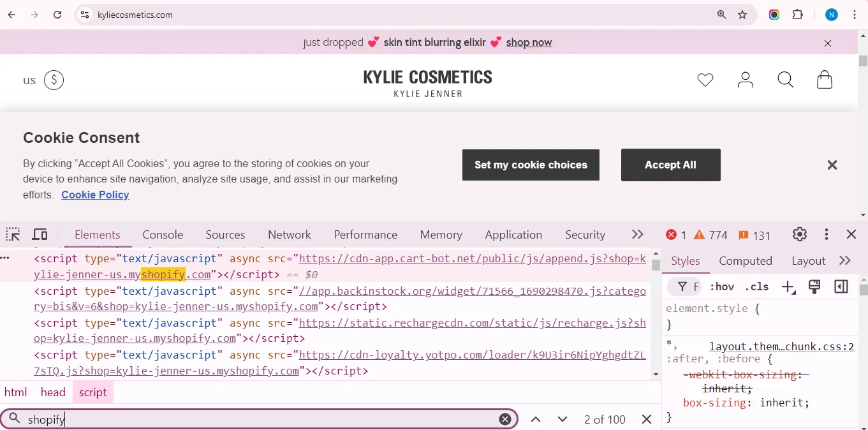Toggle element state with the :hov button
This screenshot has width=868, height=430.
(721, 286)
